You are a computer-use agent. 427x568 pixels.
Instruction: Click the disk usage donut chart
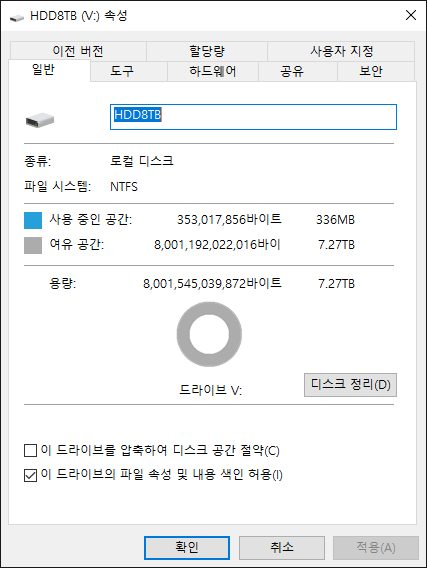pos(209,334)
